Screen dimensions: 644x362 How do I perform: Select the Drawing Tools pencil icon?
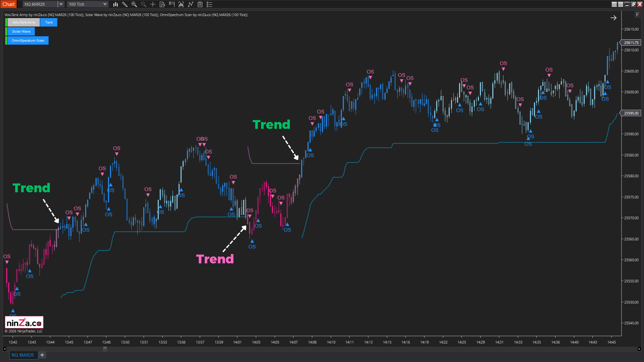tap(125, 4)
